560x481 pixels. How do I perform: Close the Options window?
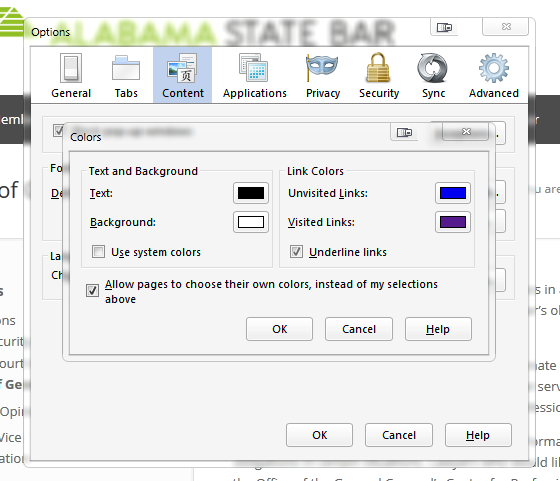pyautogui.click(x=506, y=27)
